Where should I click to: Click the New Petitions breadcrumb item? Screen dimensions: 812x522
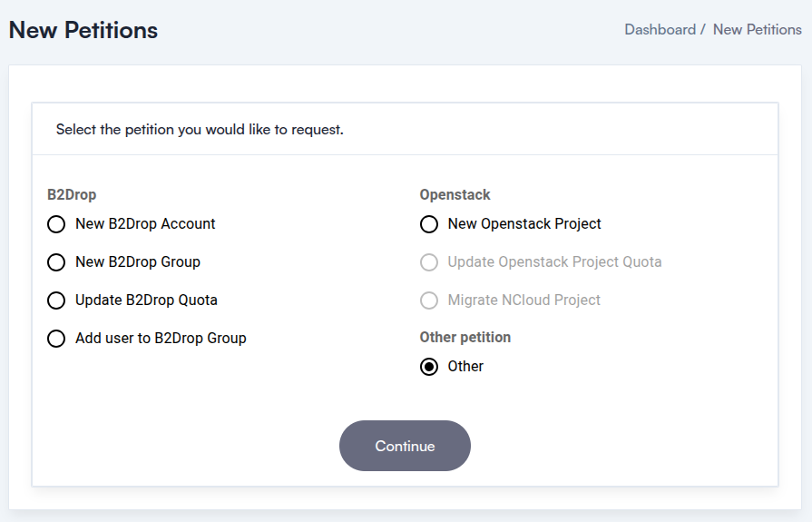[757, 29]
